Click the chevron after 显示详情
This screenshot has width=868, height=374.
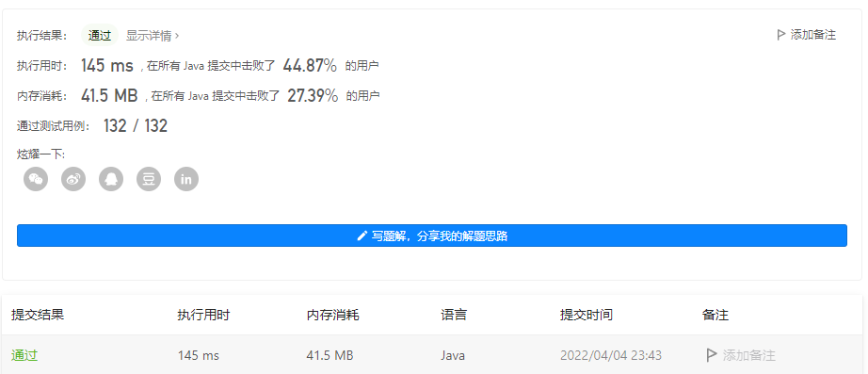coord(177,36)
